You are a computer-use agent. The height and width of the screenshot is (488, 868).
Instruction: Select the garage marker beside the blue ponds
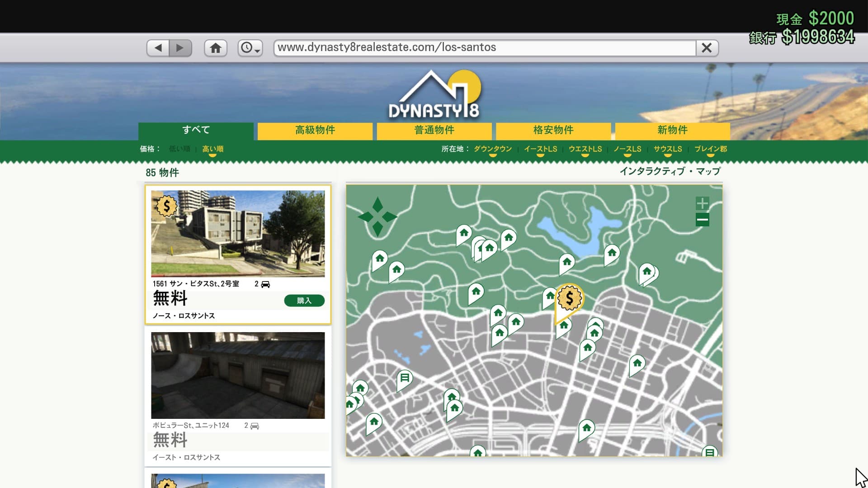[405, 379]
